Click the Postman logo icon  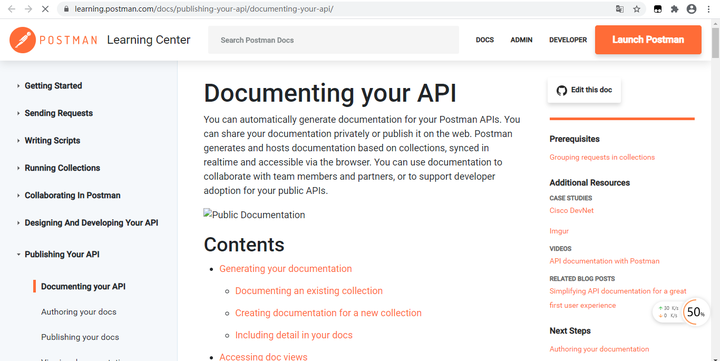22,40
